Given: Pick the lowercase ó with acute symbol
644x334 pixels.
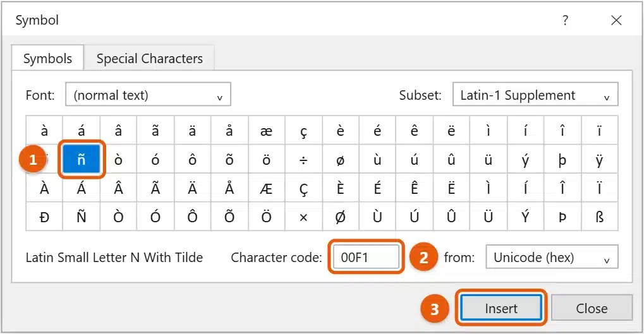Looking at the screenshot, I should tap(155, 159).
